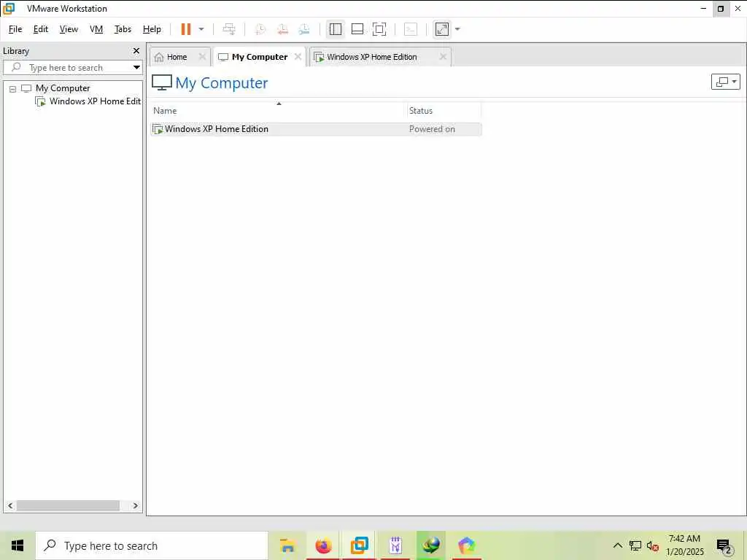The image size is (747, 560).
Task: Click the network status tray icon
Action: (635, 545)
